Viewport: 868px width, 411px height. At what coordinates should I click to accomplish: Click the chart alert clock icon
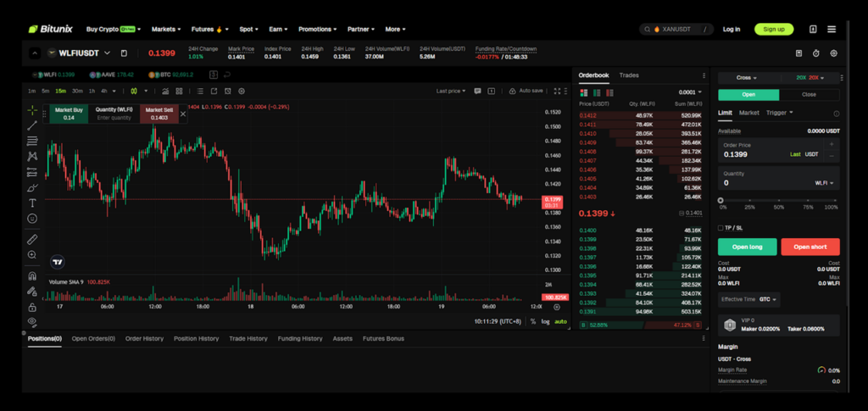pos(227,91)
